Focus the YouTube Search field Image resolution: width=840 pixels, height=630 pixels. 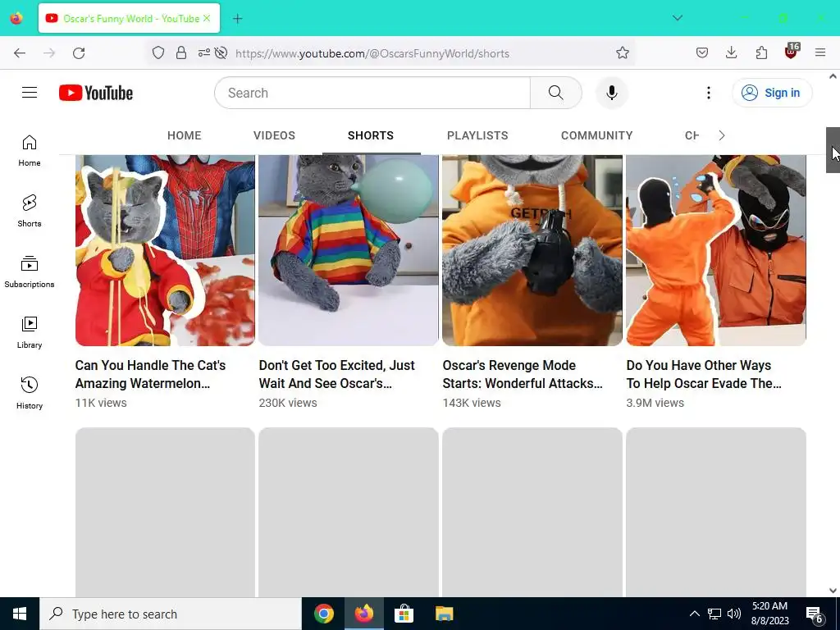[372, 93]
